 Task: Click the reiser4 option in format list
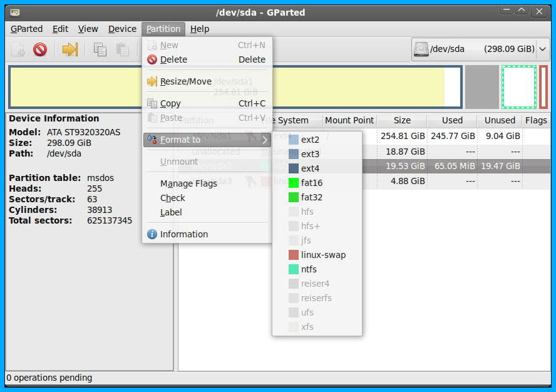pos(317,284)
